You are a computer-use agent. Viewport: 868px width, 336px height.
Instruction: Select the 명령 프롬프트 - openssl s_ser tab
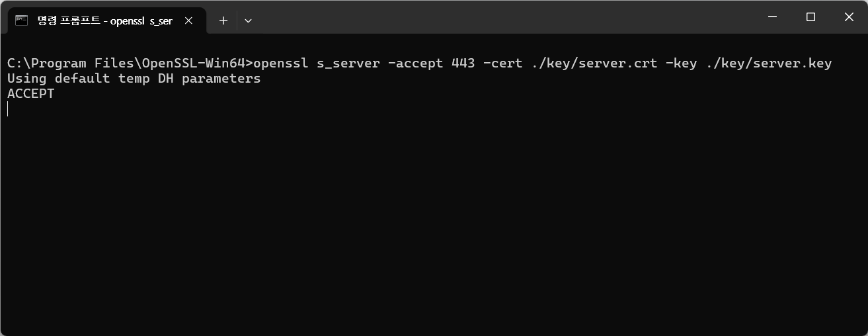point(104,21)
